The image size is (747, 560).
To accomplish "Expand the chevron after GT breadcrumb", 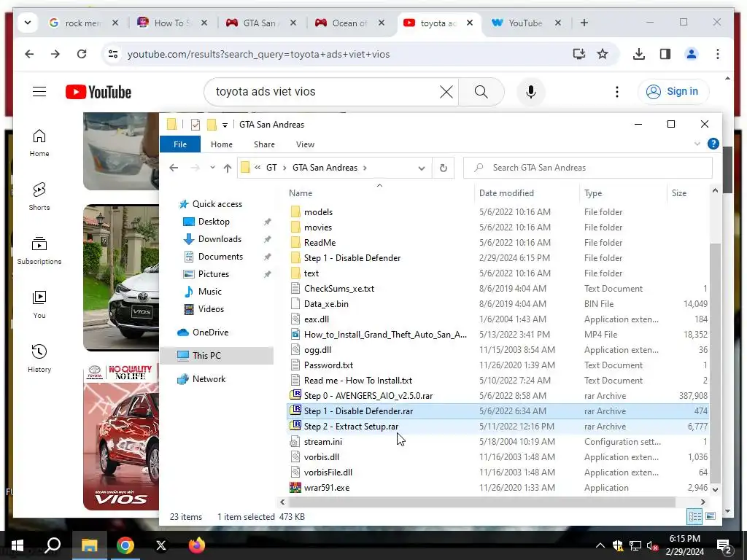I will 285,168.
